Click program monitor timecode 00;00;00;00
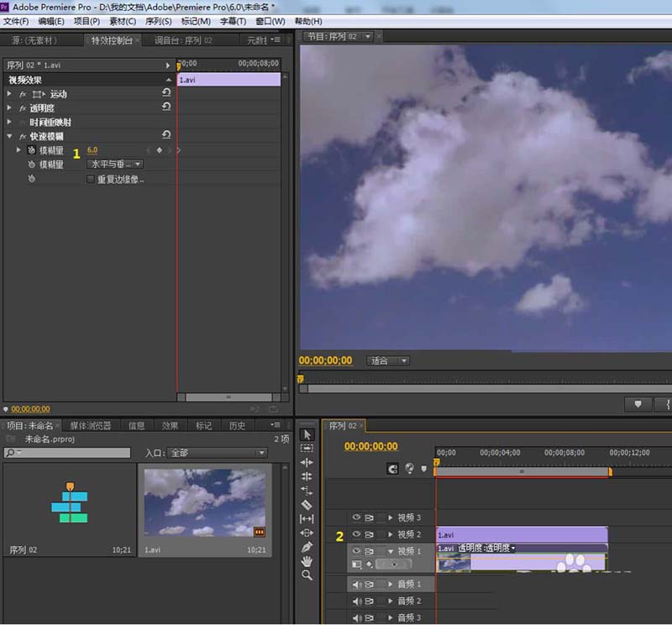672x625 pixels. [x=325, y=360]
